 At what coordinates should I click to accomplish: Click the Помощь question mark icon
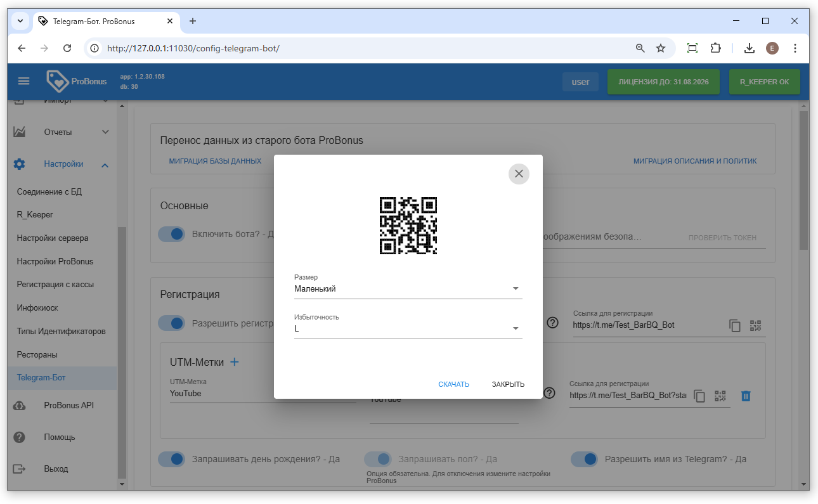click(x=20, y=437)
